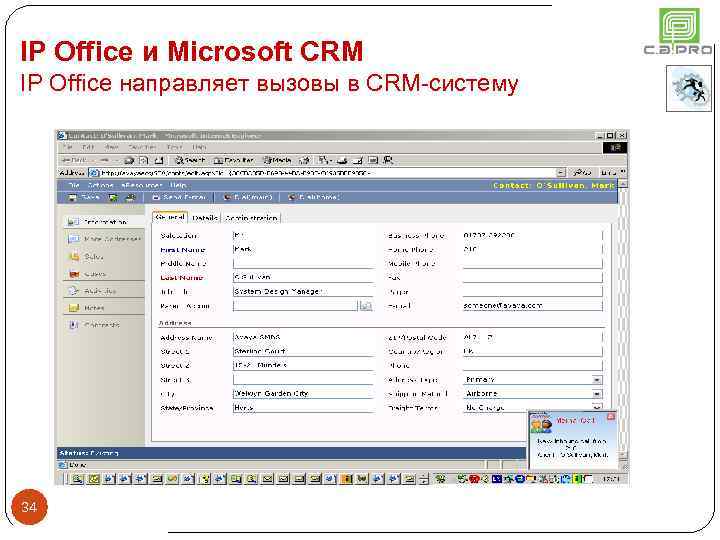The image size is (720, 540).
Task: Click the First Name field
Action: coord(303,249)
